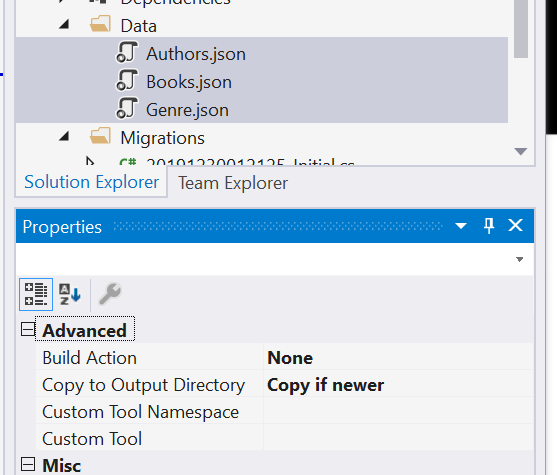
Task: Select the Data folder name
Action: (x=139, y=26)
